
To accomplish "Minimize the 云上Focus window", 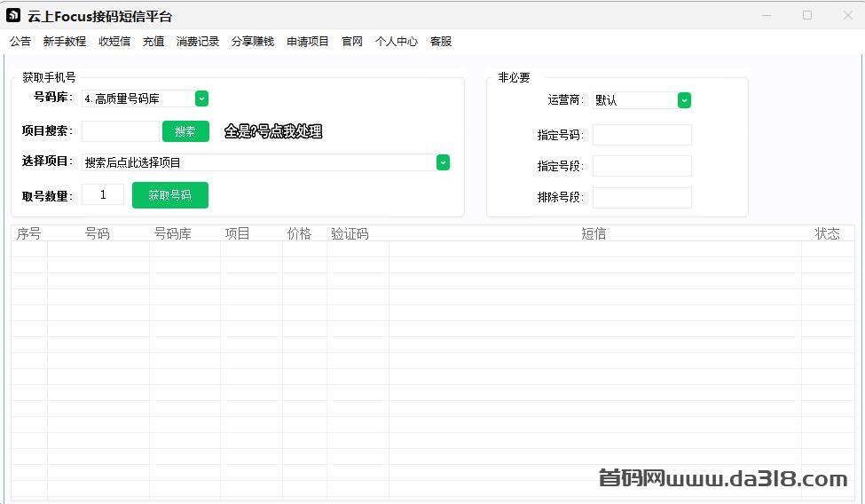I will (767, 15).
